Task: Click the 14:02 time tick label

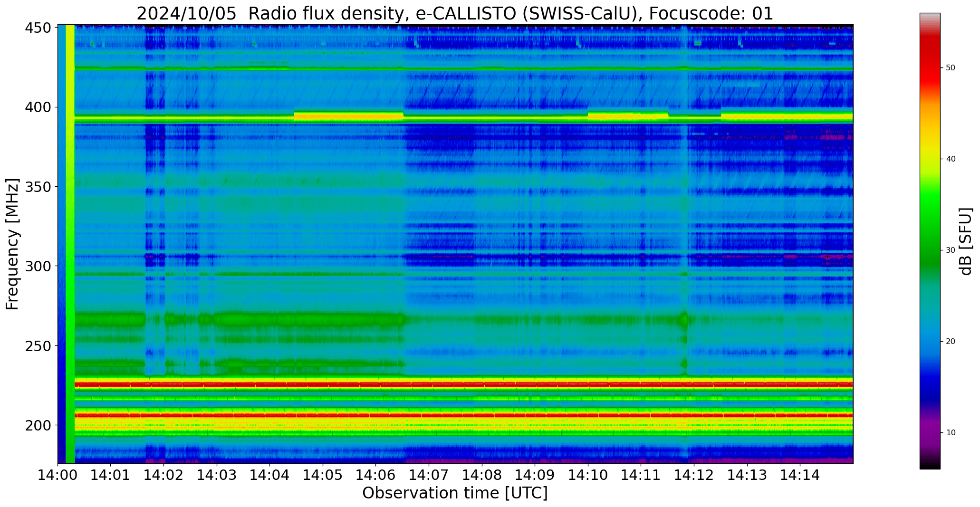Action: pyautogui.click(x=164, y=474)
